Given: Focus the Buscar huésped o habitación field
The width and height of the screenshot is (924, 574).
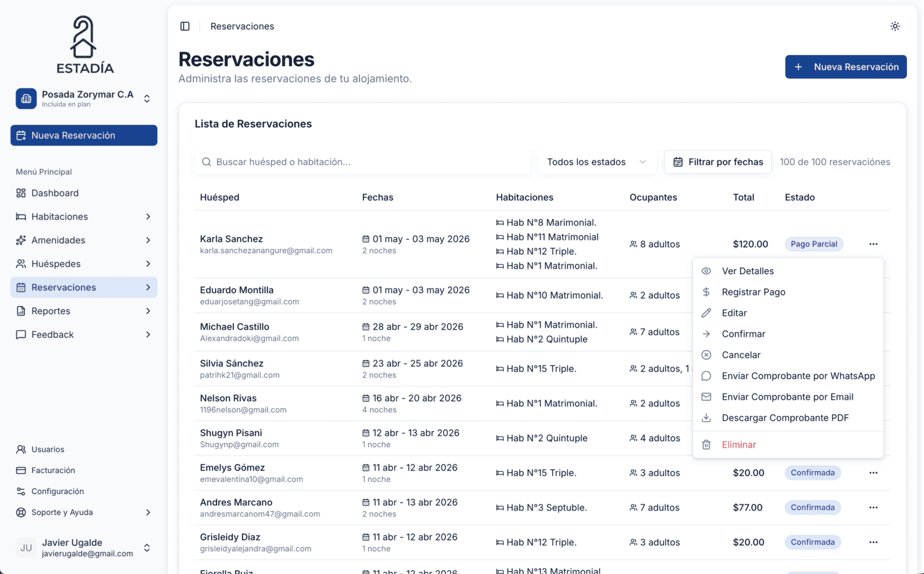Looking at the screenshot, I should click(363, 162).
